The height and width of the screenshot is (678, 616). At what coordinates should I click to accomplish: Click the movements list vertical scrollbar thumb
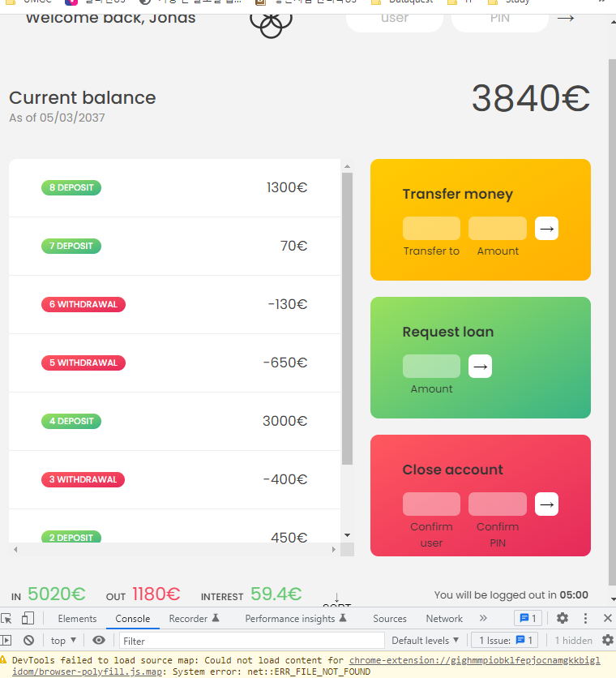coord(347,319)
